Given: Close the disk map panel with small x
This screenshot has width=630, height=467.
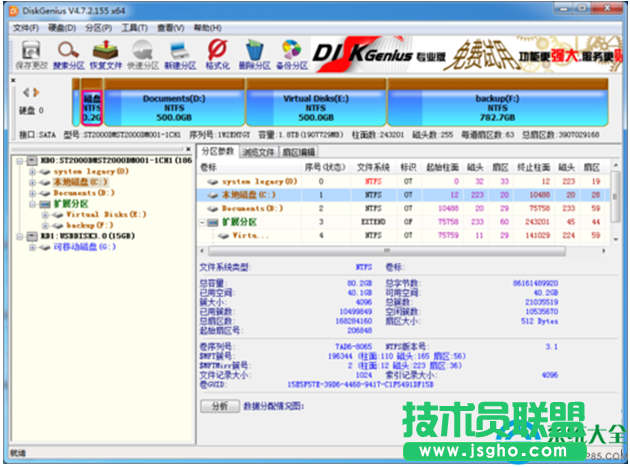Looking at the screenshot, I should (x=13, y=80).
